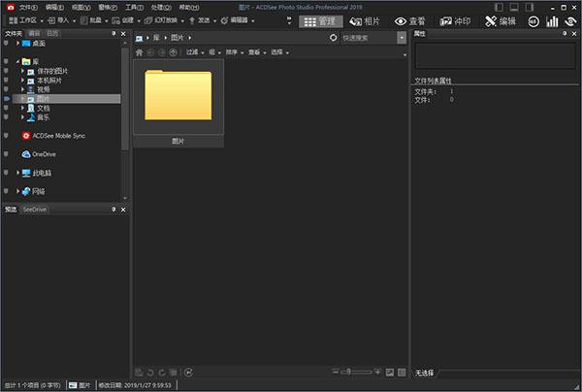Close the folders pane

[x=123, y=34]
